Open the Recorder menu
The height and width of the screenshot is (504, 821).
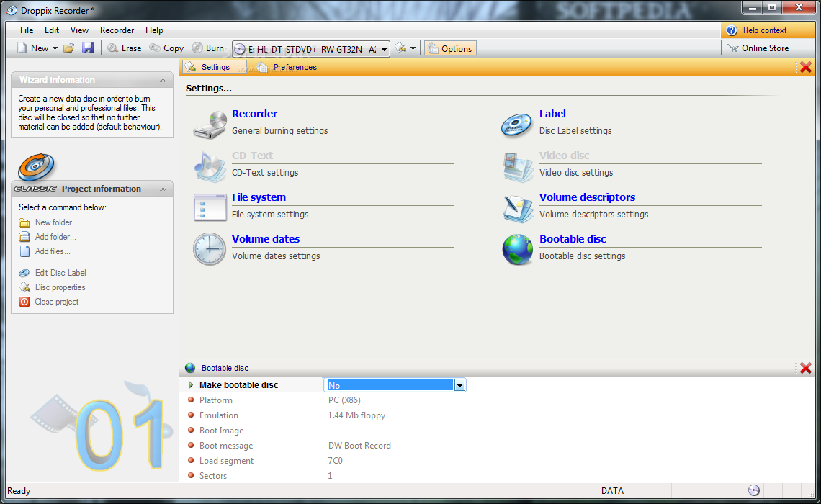117,30
